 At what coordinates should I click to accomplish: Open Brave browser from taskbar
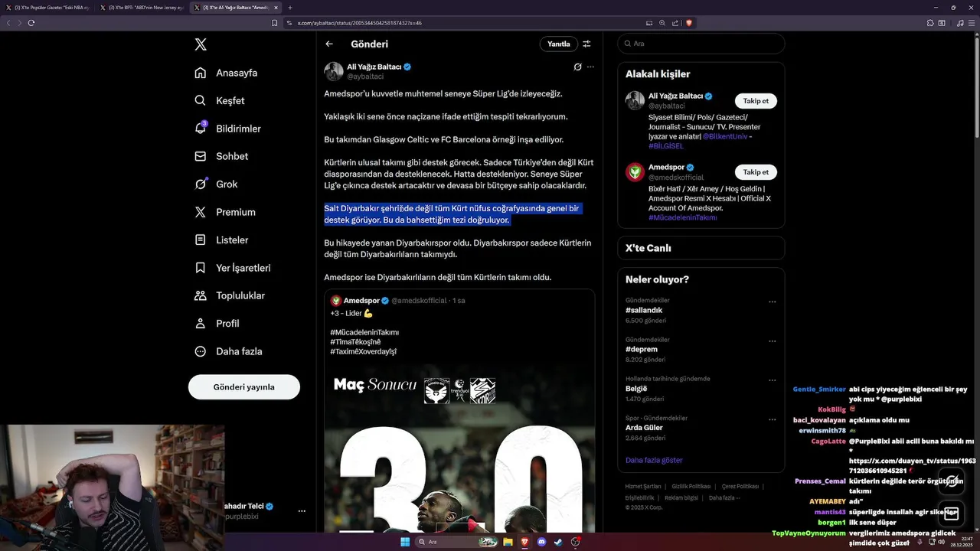524,542
